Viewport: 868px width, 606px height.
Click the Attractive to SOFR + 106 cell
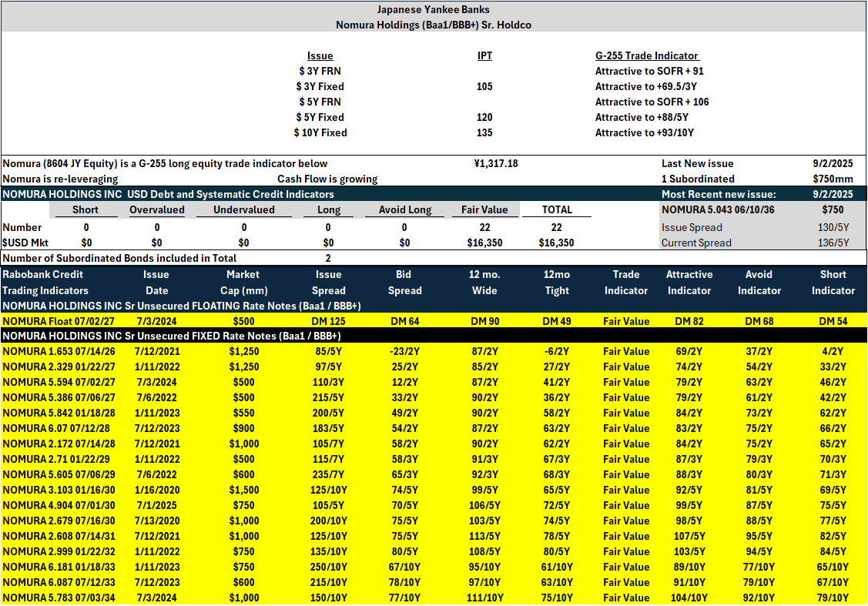click(652, 102)
